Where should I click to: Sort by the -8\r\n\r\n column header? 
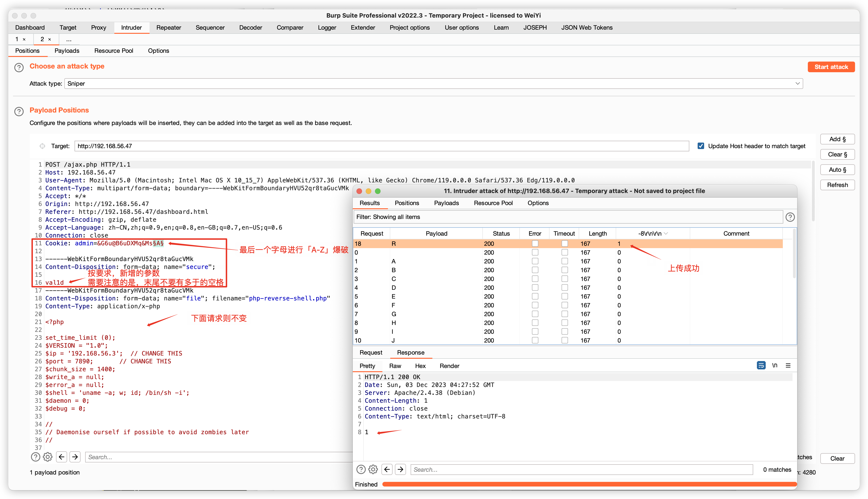click(653, 233)
